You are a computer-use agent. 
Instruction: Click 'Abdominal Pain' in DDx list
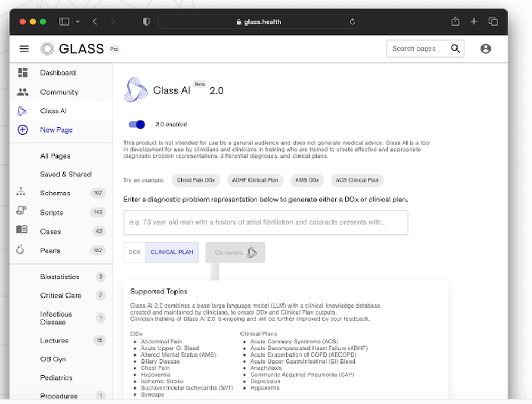[x=162, y=341]
